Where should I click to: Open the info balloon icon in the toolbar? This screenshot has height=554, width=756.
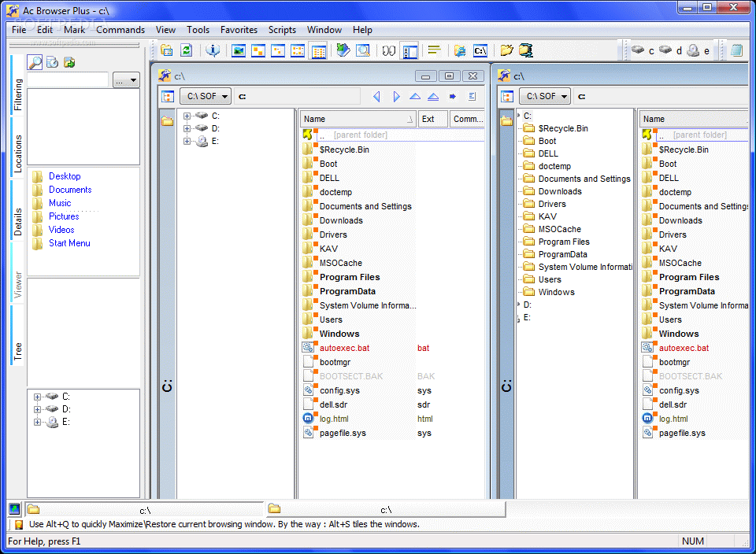coord(213,50)
